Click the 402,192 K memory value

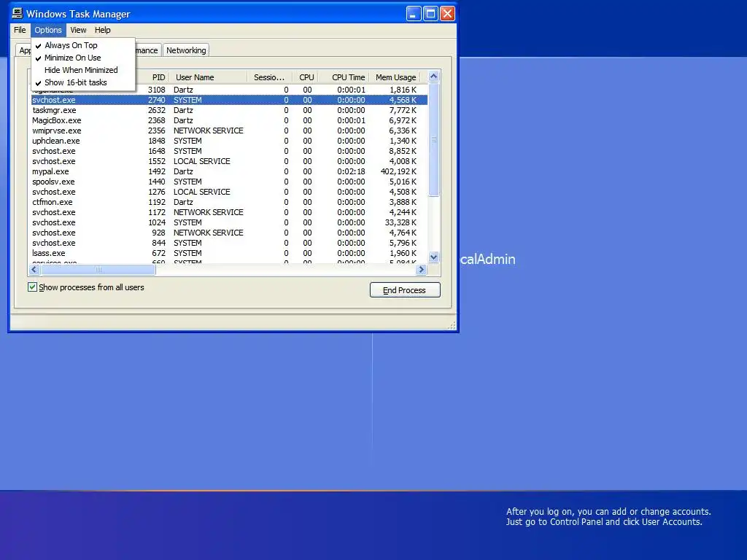click(398, 171)
